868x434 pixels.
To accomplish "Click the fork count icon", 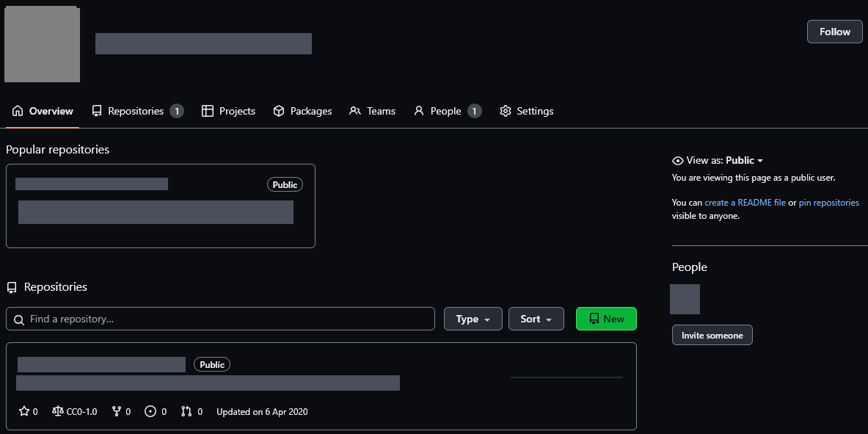I will [x=116, y=412].
